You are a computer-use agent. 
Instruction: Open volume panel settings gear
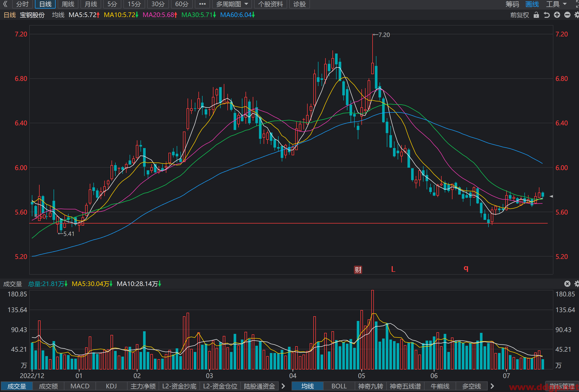click(x=577, y=284)
